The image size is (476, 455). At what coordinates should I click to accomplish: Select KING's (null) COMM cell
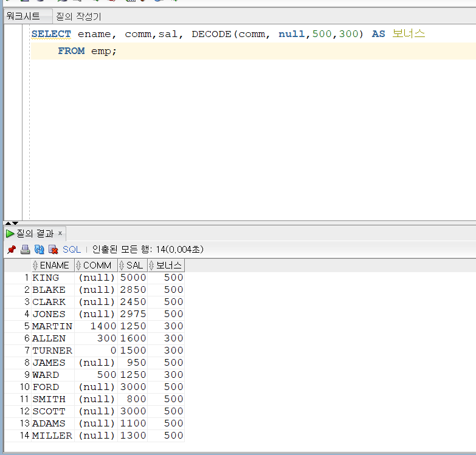click(x=96, y=278)
